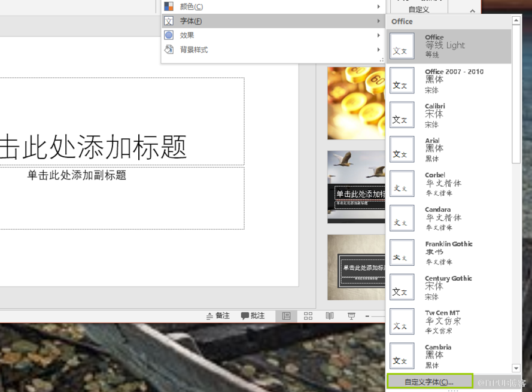Click the 批注 (Comments) status bar button
The width and height of the screenshot is (532, 392).
point(253,316)
